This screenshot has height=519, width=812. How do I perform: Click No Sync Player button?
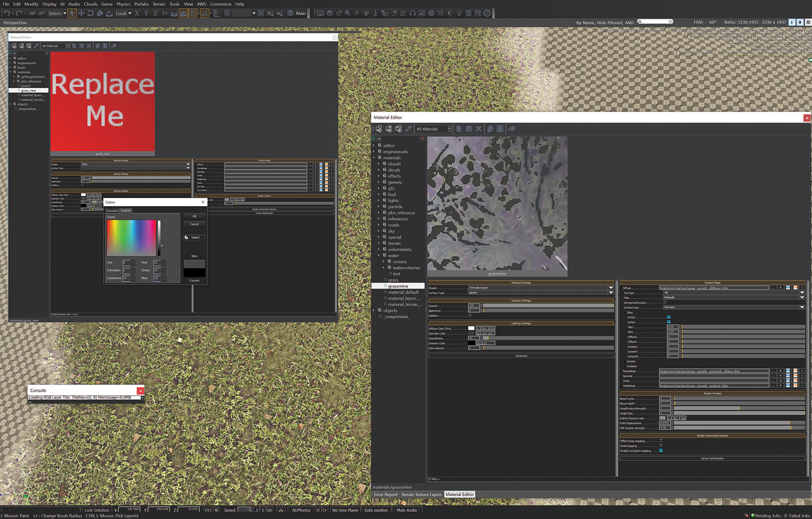tap(345, 510)
